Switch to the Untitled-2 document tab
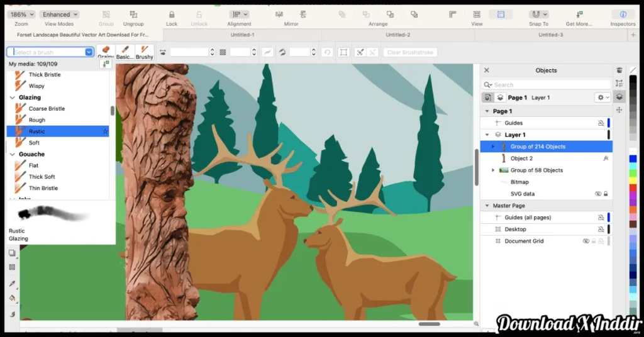Screen dimensions: 644x337 tap(398, 35)
